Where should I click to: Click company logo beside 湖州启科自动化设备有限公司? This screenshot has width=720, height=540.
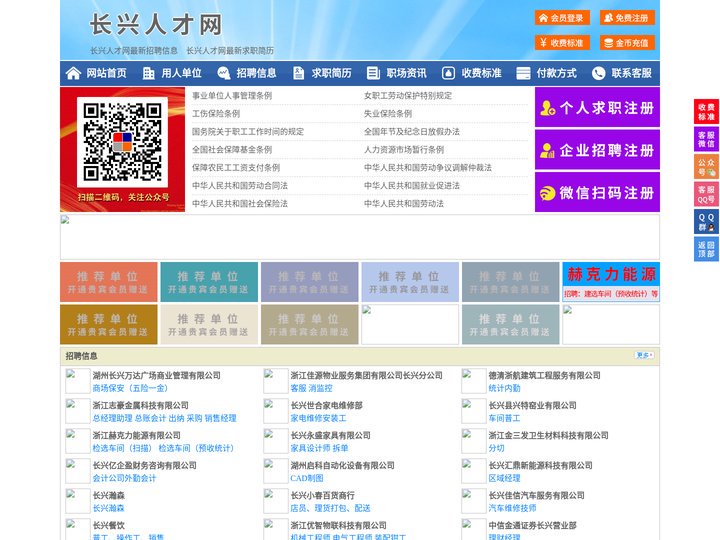tap(276, 471)
